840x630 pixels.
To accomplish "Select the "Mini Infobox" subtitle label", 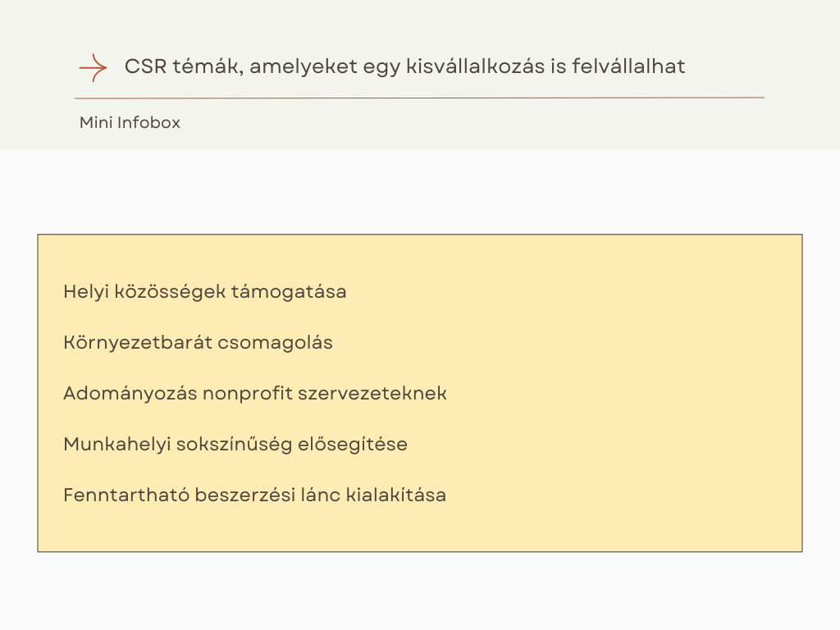I will point(130,123).
